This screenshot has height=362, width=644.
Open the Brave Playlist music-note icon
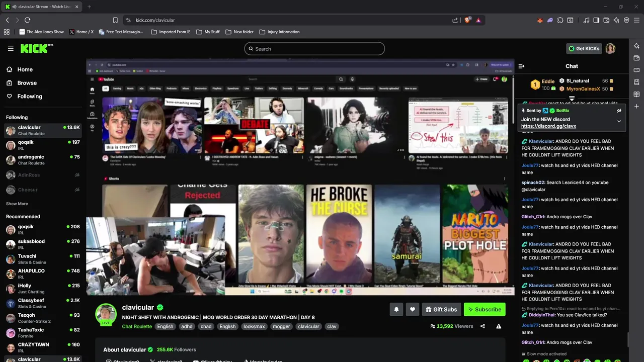586,20
